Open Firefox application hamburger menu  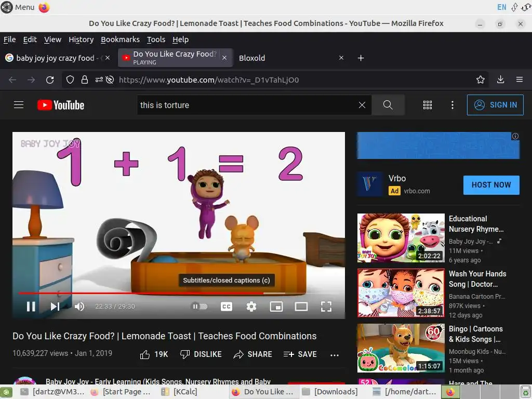519,79
